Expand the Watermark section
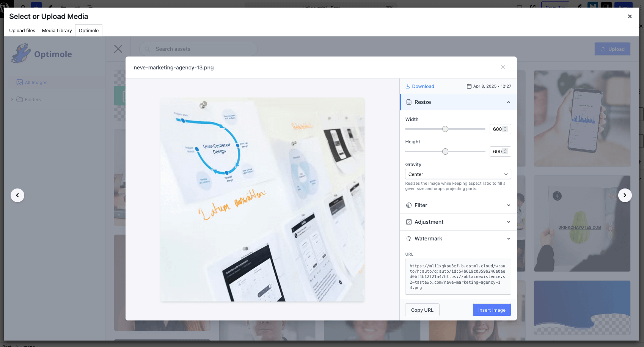 (x=508, y=239)
